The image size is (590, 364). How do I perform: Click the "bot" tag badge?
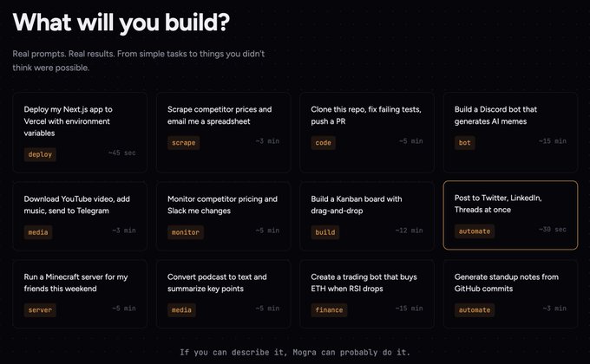point(464,142)
